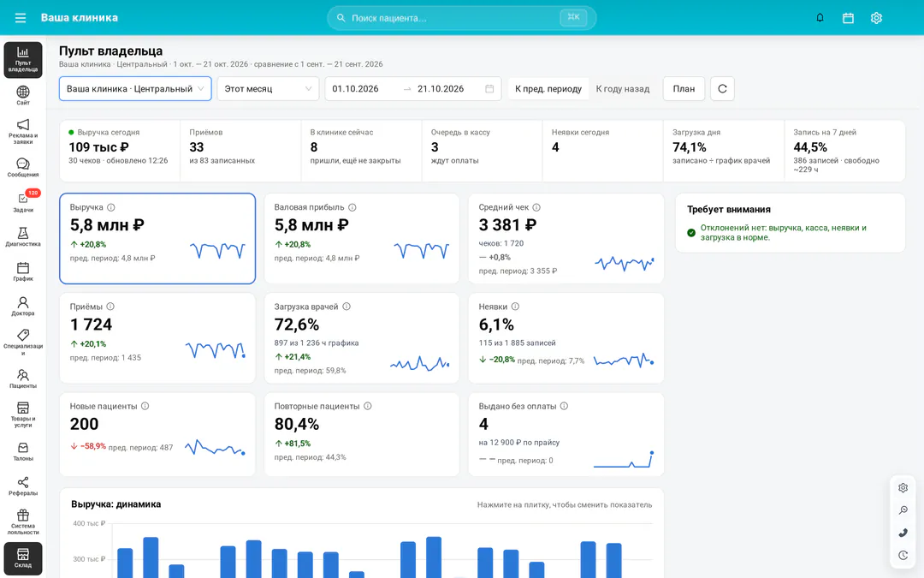Click the patient search field
This screenshot has width=924, height=578.
point(462,18)
